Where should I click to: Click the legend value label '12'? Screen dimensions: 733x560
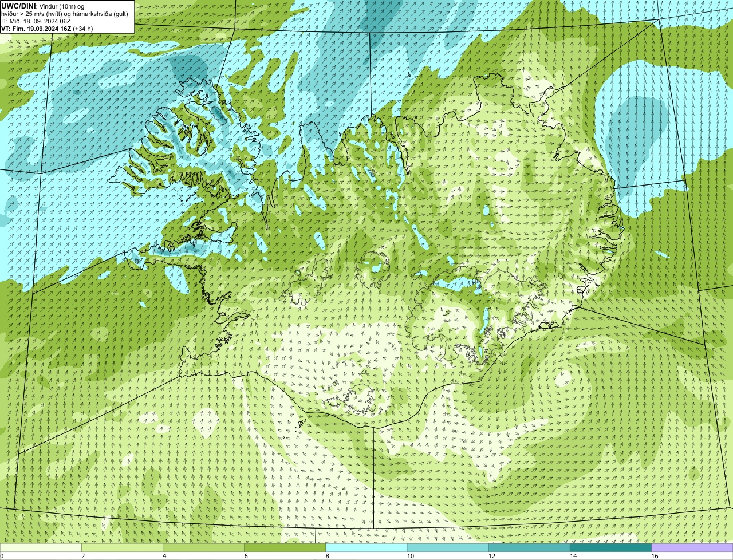tap(492, 556)
